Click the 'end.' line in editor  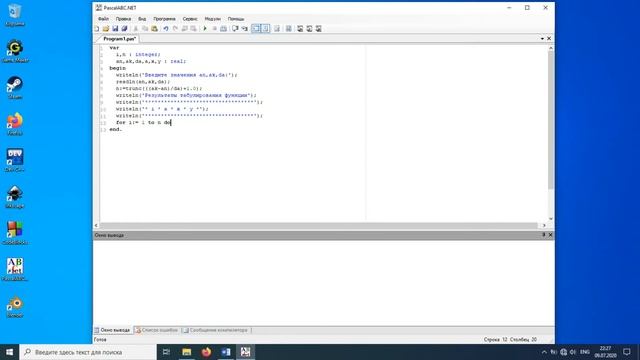coord(116,129)
